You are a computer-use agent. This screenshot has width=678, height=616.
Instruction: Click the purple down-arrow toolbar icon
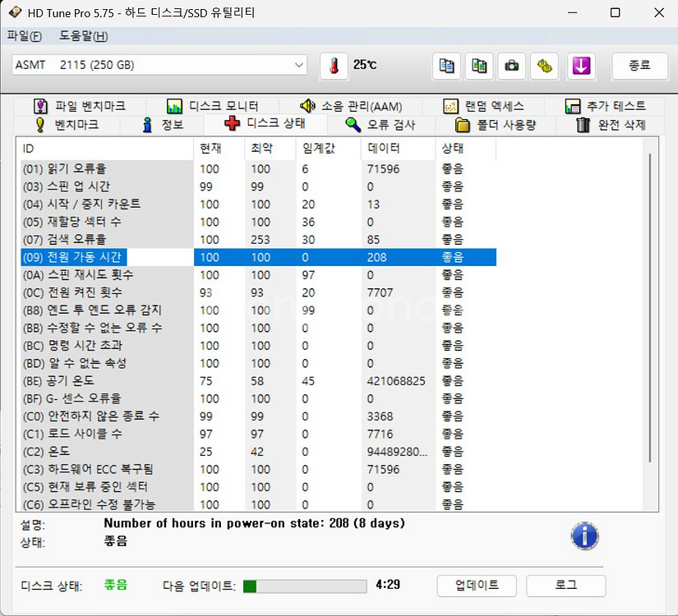click(581, 66)
